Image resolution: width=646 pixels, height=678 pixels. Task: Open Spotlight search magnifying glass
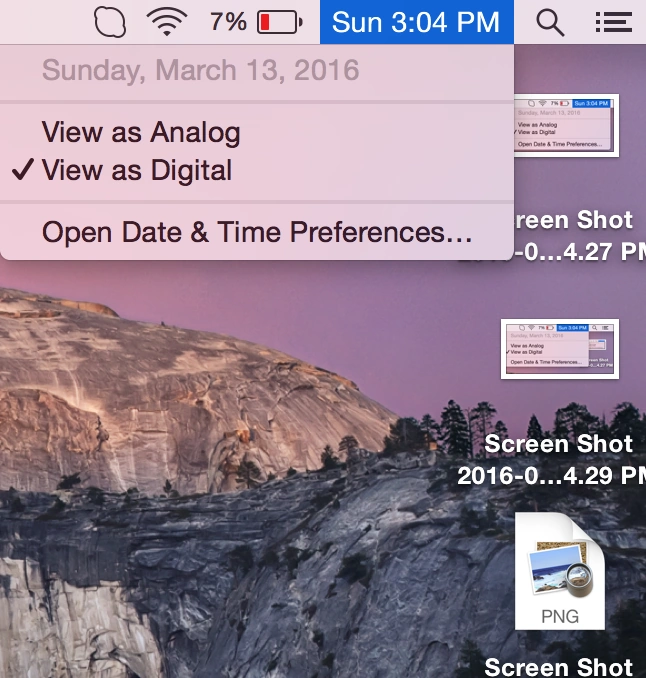(550, 21)
